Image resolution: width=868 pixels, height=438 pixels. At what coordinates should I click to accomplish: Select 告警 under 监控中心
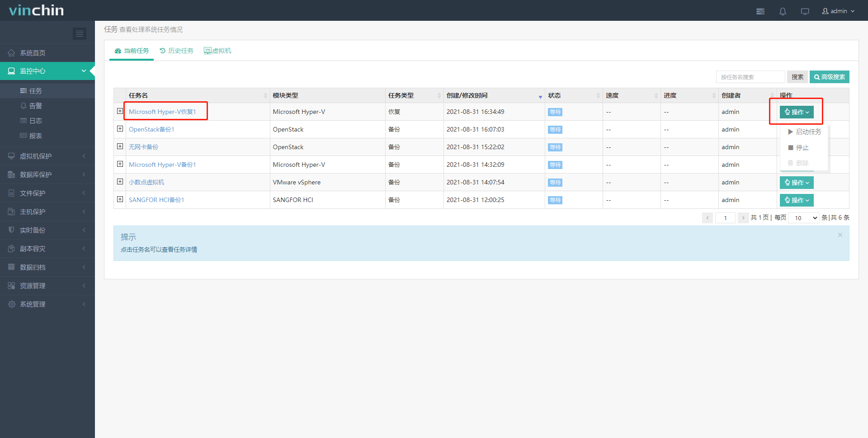click(x=47, y=106)
